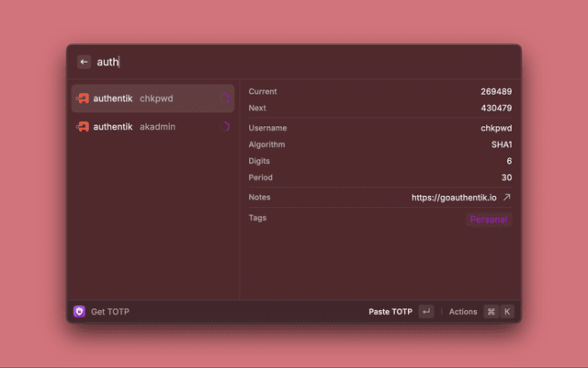The image size is (588, 368).
Task: Click the authentik logo beside akadmin
Action: click(82, 126)
